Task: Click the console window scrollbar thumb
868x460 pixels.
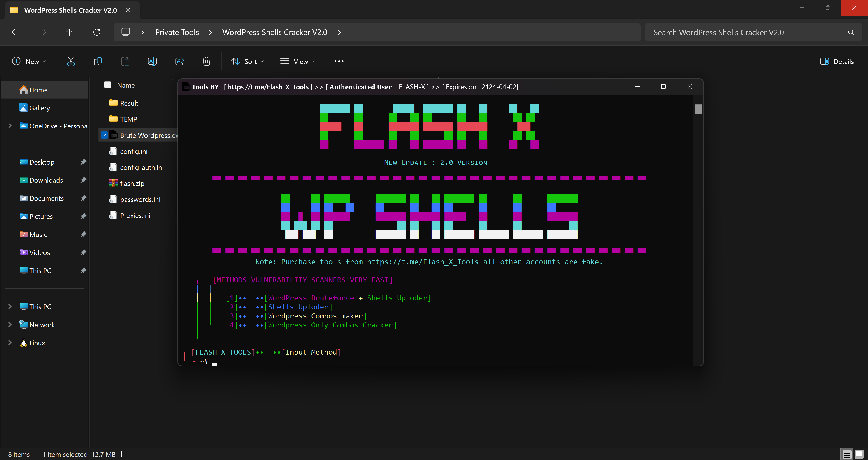Action: 698,109
